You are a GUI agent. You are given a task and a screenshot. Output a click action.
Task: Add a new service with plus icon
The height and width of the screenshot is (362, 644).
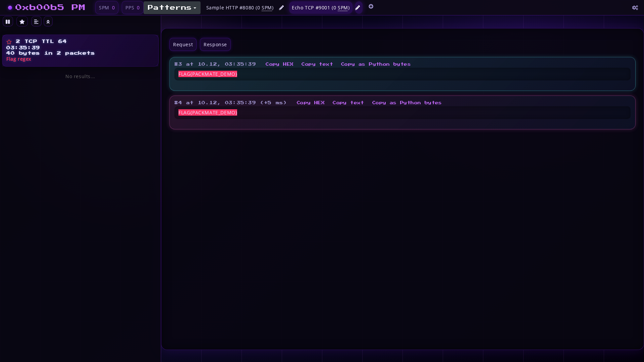pos(371,7)
